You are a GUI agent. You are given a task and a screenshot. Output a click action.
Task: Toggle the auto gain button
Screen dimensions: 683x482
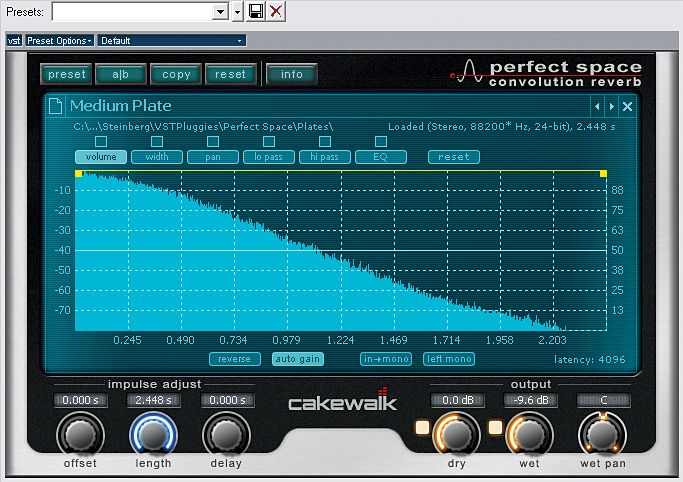coord(298,359)
